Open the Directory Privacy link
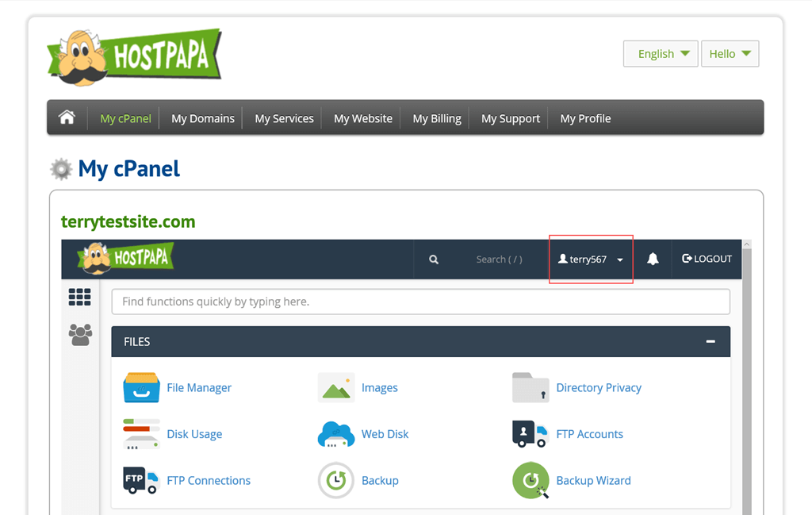This screenshot has height=515, width=812. click(599, 387)
